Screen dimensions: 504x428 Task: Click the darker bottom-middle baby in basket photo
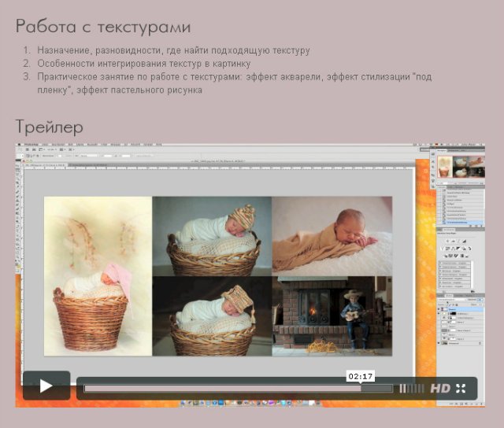click(212, 315)
